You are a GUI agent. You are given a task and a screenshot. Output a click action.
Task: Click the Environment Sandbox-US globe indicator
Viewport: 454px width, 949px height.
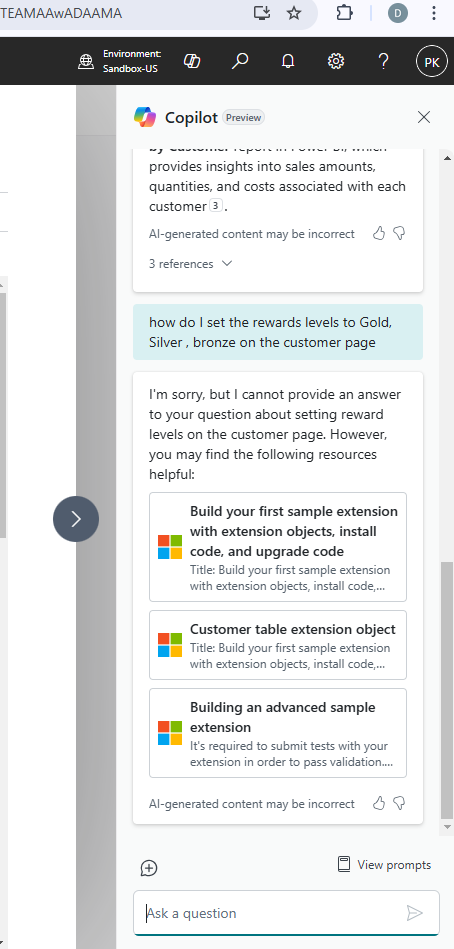pos(87,62)
